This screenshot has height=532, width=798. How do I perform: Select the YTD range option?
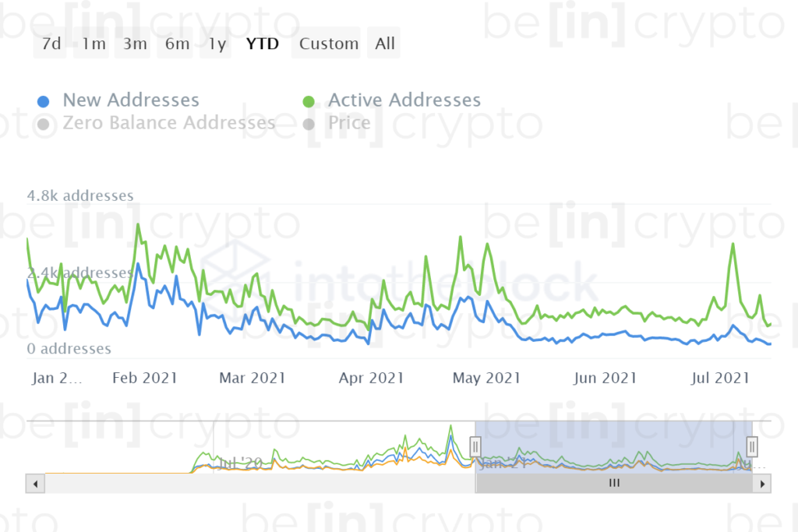click(x=262, y=44)
